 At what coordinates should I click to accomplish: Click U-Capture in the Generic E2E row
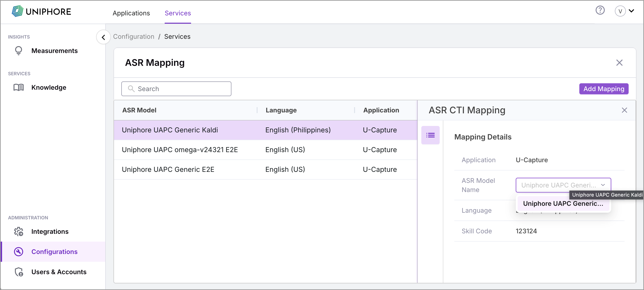(380, 170)
